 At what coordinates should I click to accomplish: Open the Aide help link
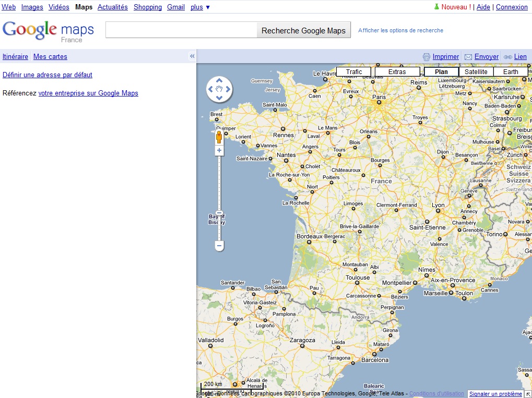click(483, 7)
